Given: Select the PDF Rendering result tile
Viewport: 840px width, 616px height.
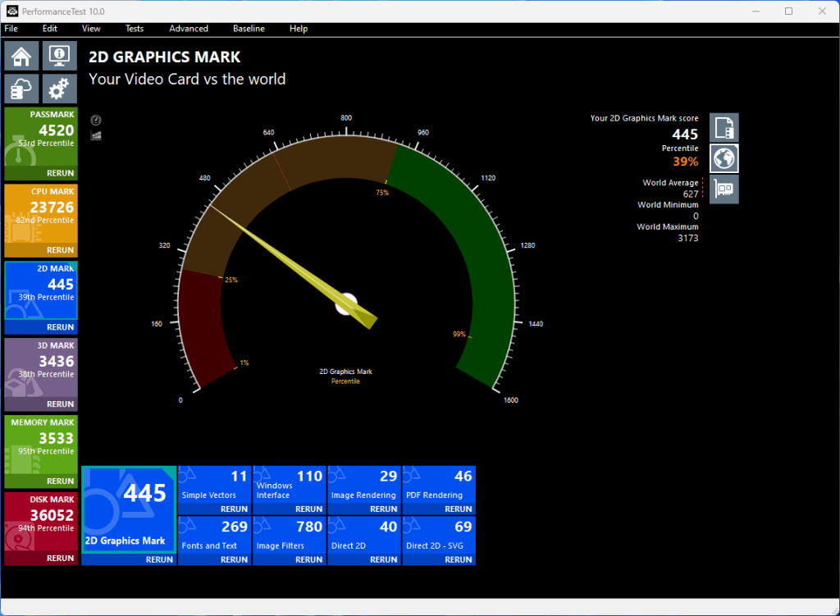Looking at the screenshot, I should 440,486.
